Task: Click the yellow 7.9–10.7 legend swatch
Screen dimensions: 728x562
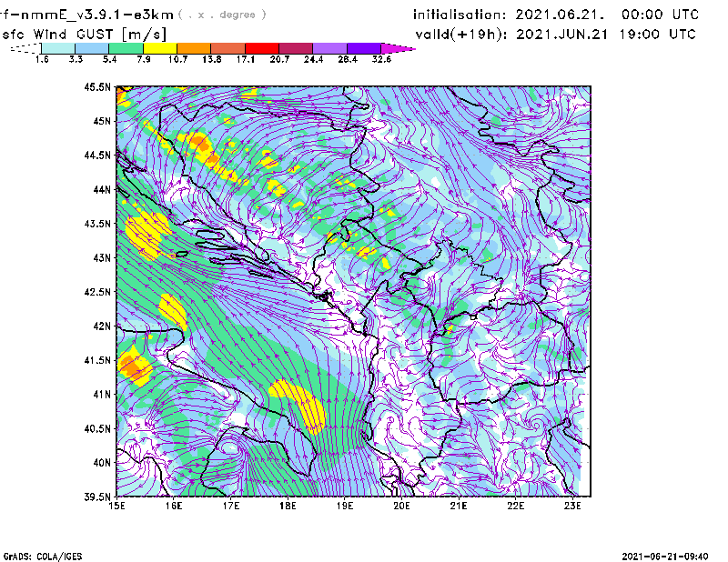Action: tap(160, 48)
